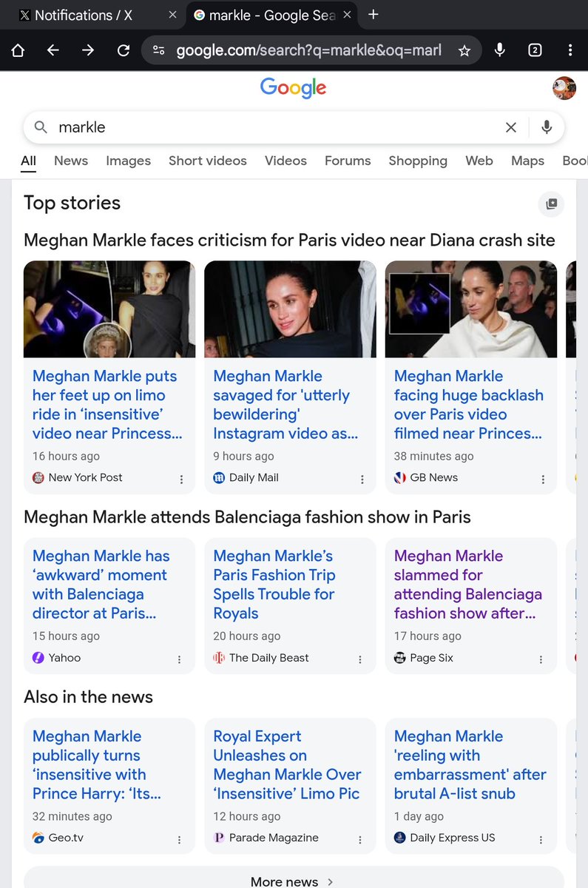
Task: Open options menu for Parade Magazine story
Action: (360, 840)
